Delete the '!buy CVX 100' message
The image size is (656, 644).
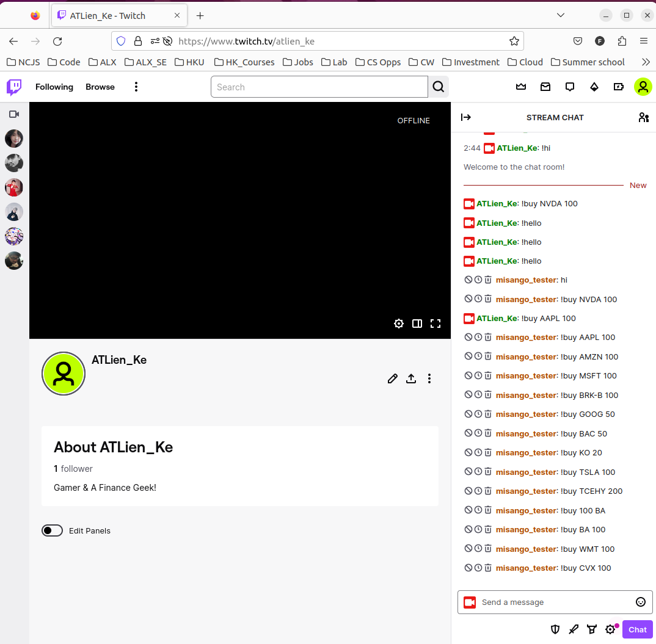[488, 568]
